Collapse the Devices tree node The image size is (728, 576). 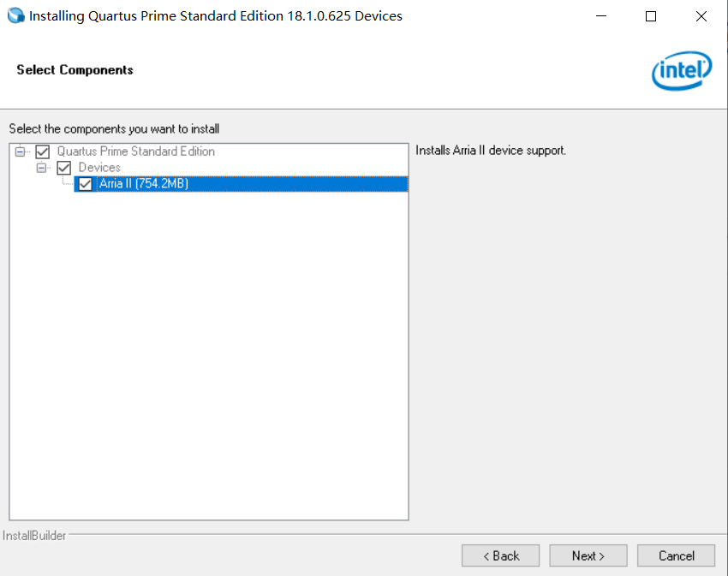tap(41, 168)
